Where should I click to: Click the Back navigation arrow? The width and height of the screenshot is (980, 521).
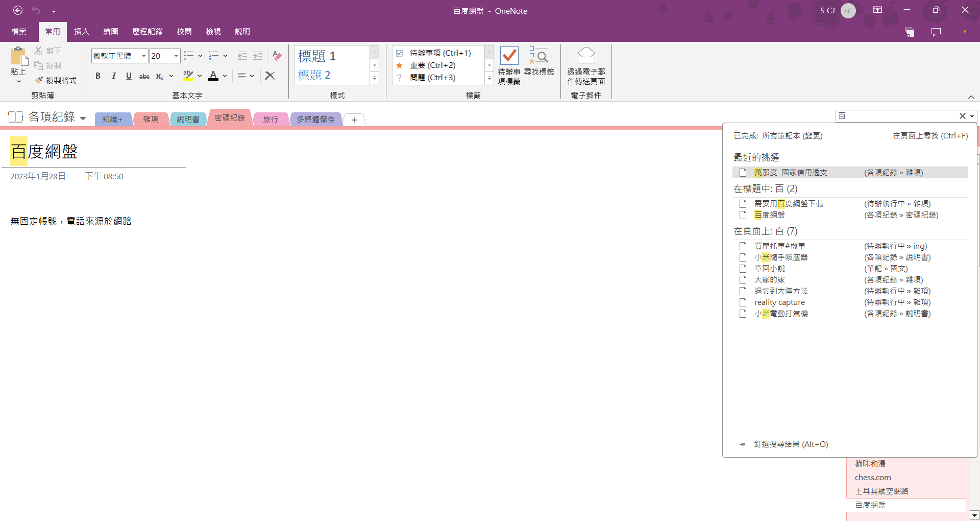pyautogui.click(x=18, y=10)
